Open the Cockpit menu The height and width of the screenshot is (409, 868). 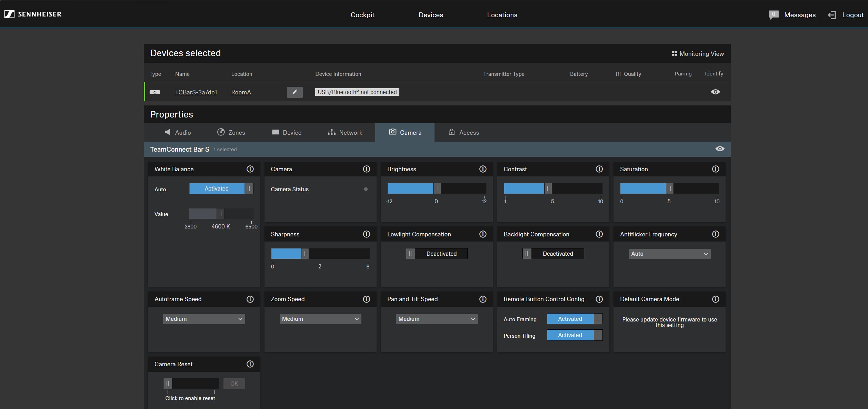[x=362, y=15]
